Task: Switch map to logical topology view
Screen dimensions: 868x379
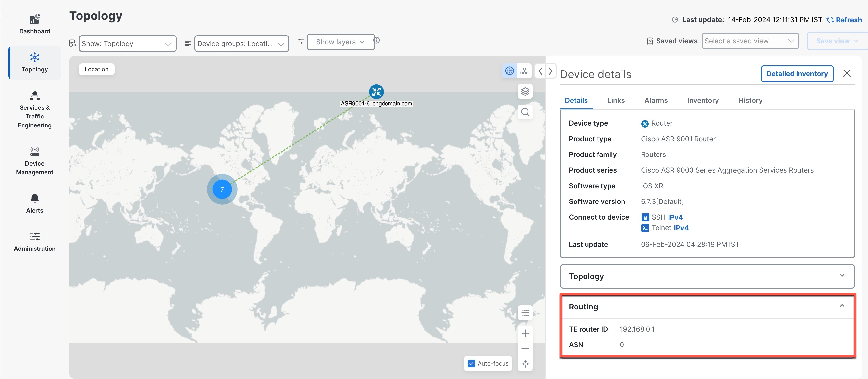Action: [524, 71]
